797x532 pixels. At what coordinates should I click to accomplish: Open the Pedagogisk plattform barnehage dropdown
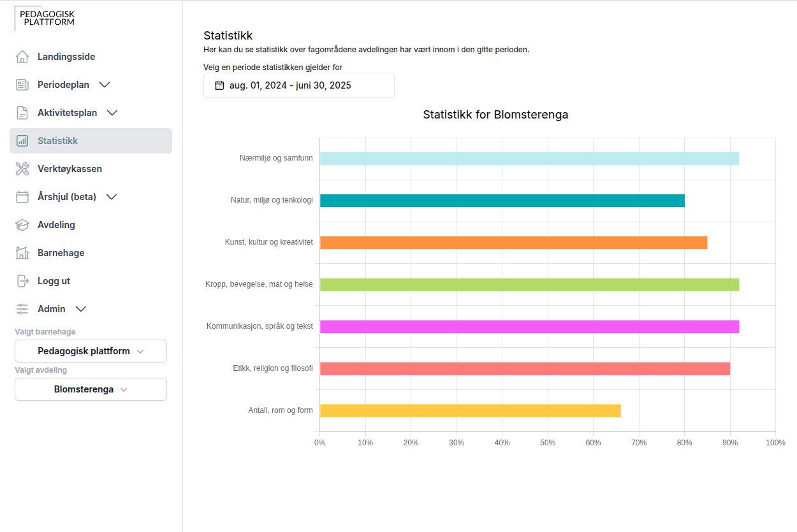[91, 351]
